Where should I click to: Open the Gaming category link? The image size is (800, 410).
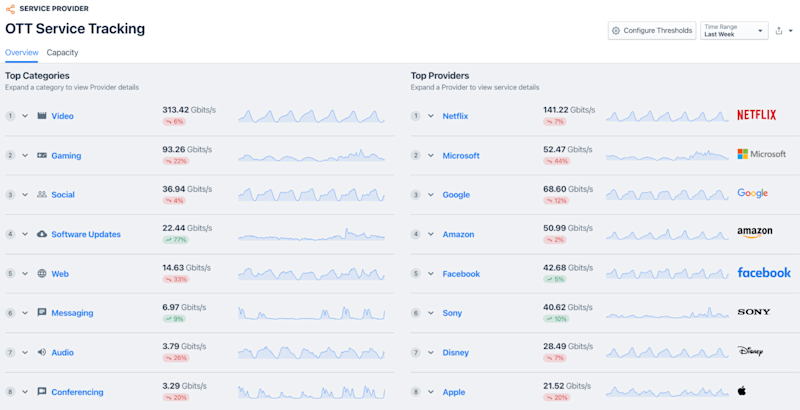click(66, 156)
